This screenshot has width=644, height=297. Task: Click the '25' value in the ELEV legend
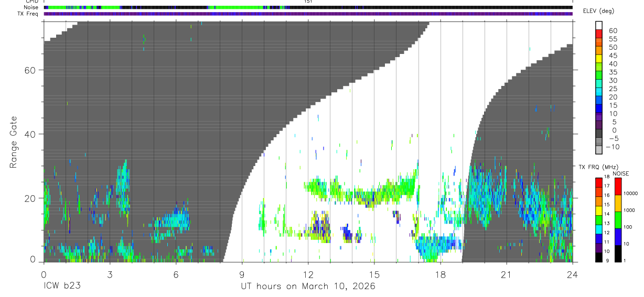[613, 89]
